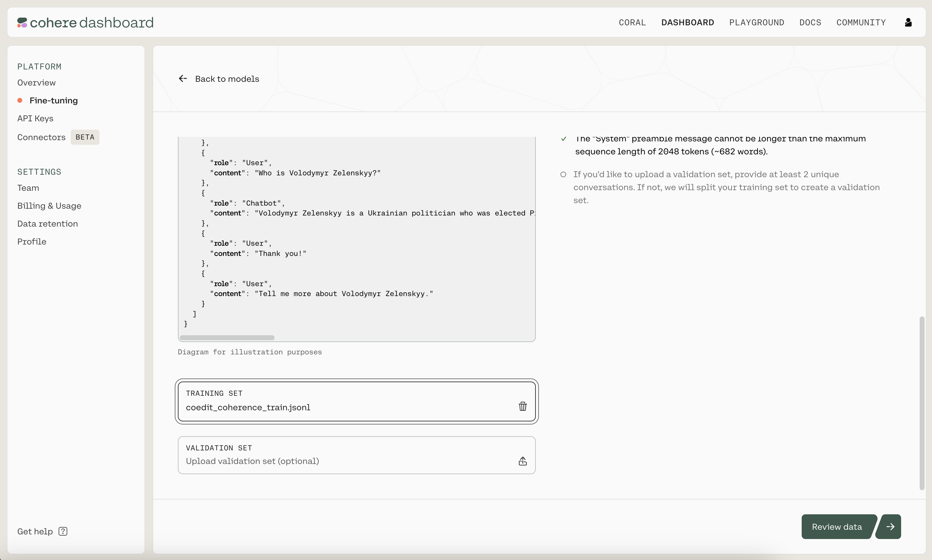The height and width of the screenshot is (560, 932).
Task: Select the TRAINING SET file box
Action: (357, 401)
